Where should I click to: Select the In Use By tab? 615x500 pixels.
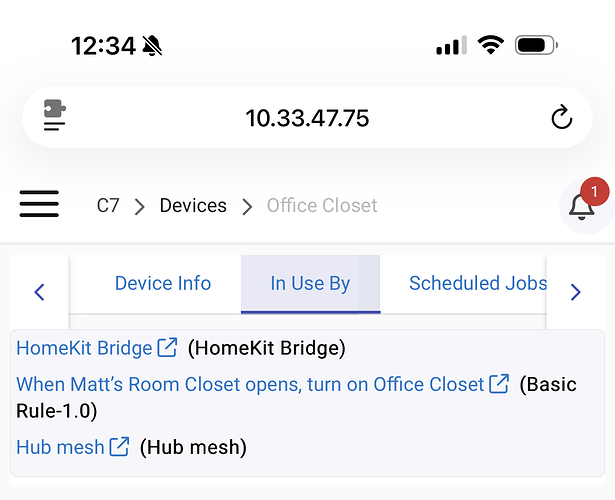click(x=310, y=284)
